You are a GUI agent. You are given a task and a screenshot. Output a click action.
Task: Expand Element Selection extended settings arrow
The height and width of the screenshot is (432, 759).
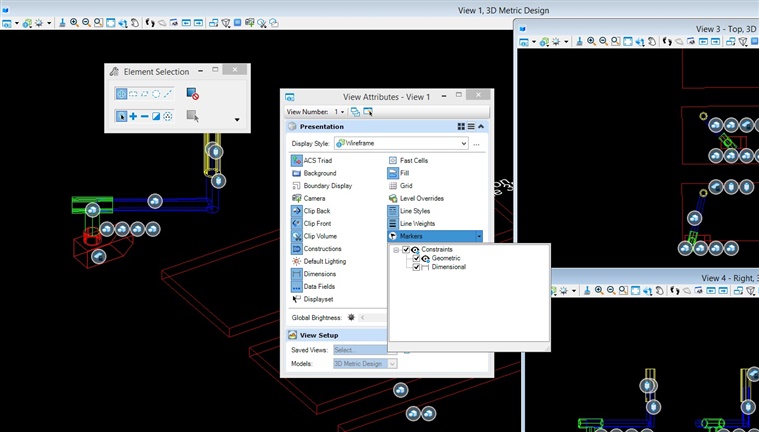pyautogui.click(x=237, y=119)
